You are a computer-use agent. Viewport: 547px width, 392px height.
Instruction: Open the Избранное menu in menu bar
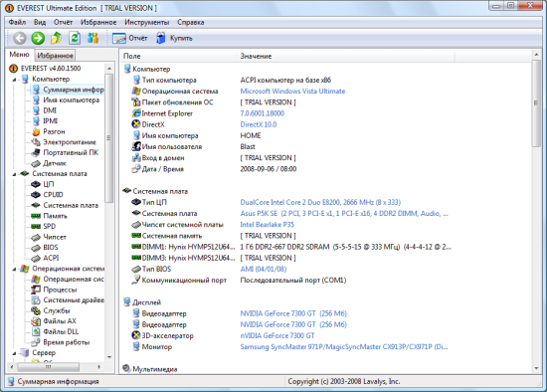coord(98,22)
